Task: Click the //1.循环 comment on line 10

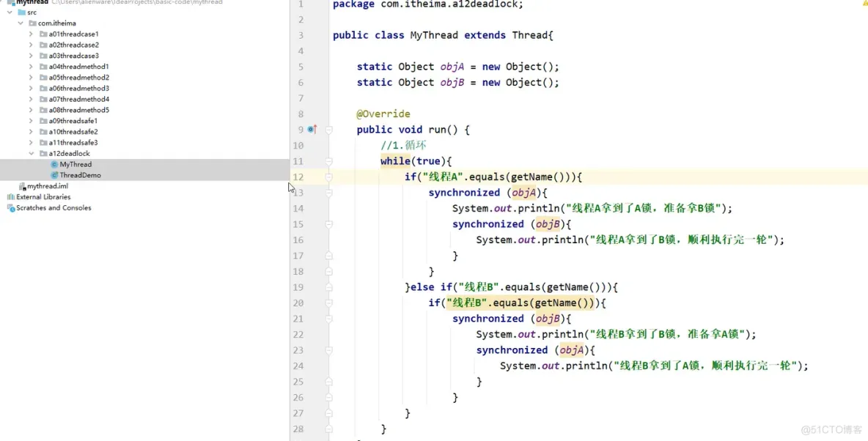Action: [403, 146]
